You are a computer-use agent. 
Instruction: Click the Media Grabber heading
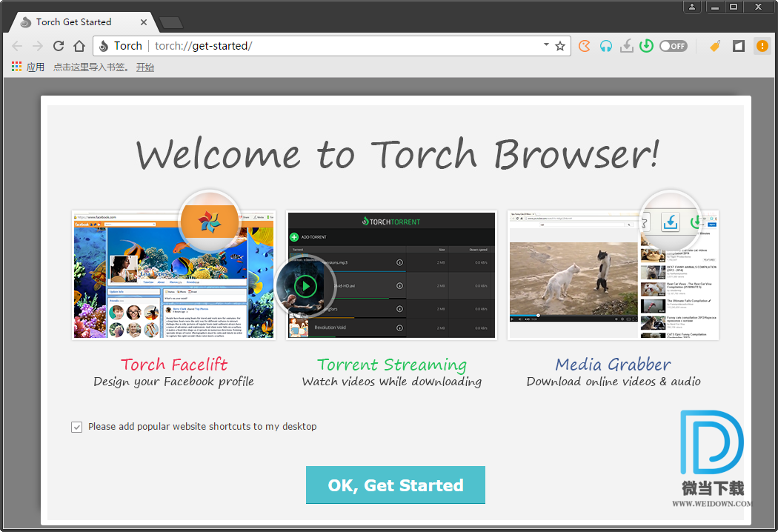pos(613,365)
